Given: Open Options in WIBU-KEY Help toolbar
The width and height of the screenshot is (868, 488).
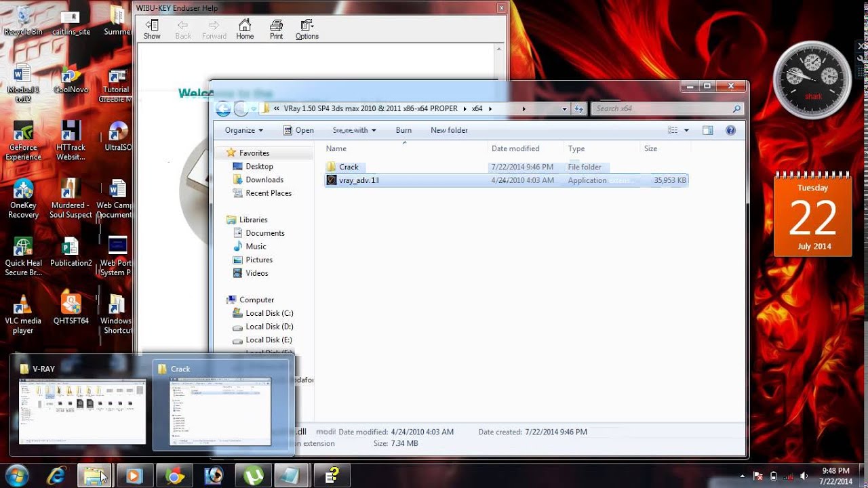Looking at the screenshot, I should point(307,29).
